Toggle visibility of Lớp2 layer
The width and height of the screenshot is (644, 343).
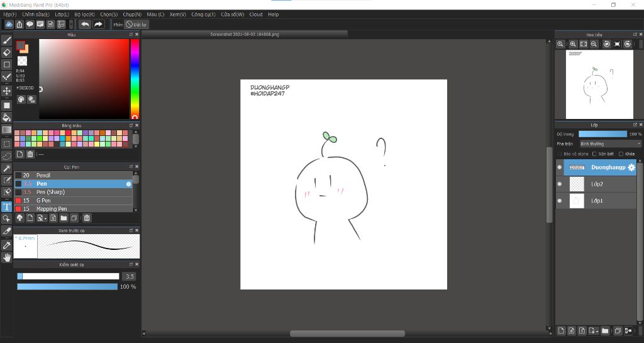[559, 184]
